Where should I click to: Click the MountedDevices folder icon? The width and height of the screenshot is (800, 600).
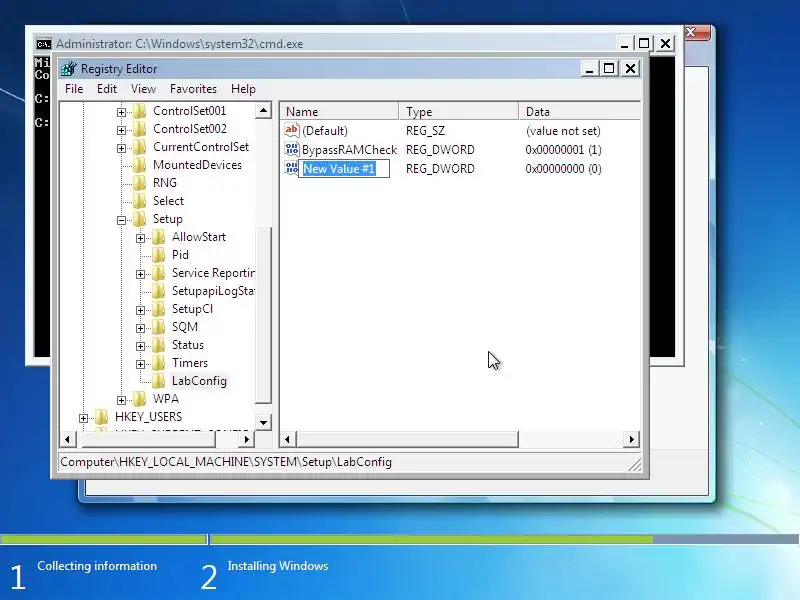(x=140, y=165)
